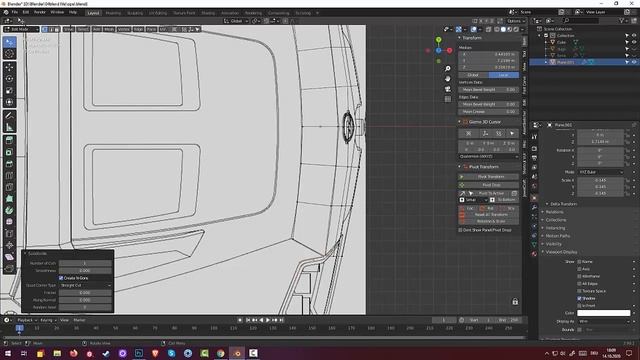Open the Playback menu in timeline
This screenshot has width=640, height=360.
pyautogui.click(x=27, y=320)
